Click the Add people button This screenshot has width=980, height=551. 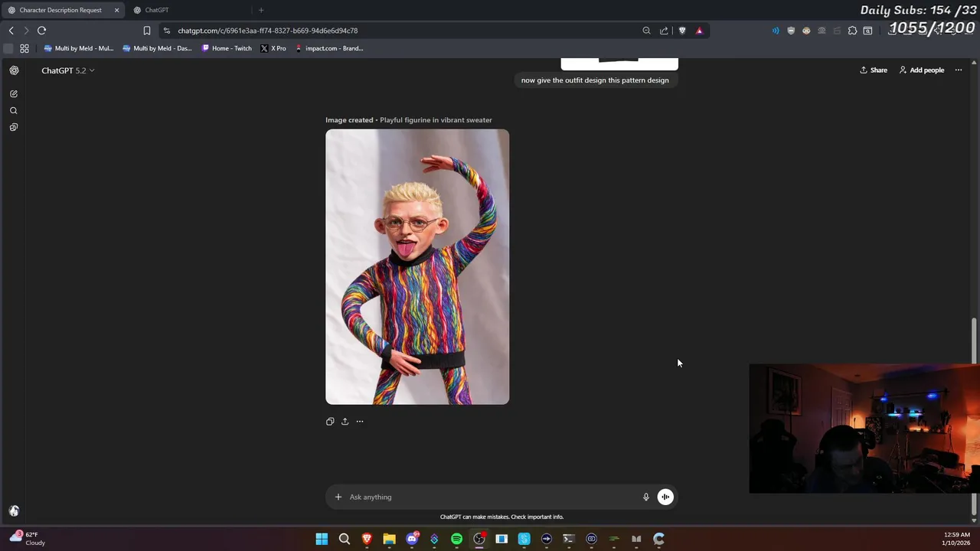click(922, 70)
